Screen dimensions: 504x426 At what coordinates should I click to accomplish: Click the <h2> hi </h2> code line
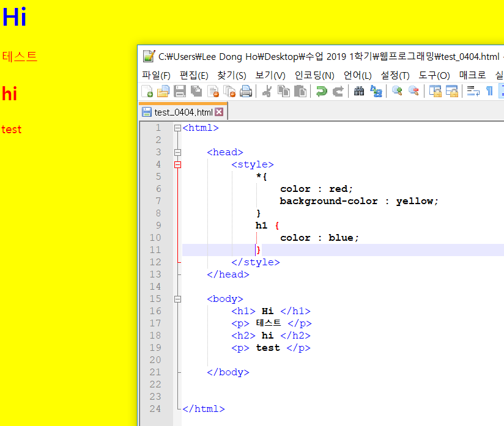(x=271, y=336)
